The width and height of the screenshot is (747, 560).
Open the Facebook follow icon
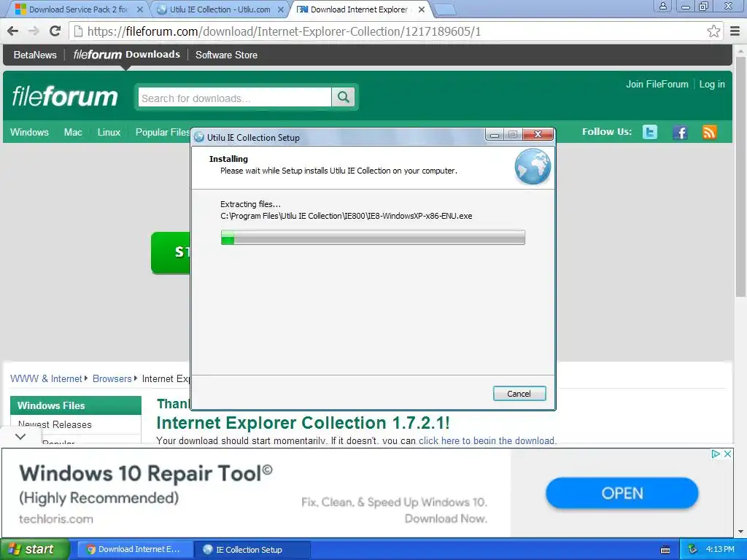680,132
